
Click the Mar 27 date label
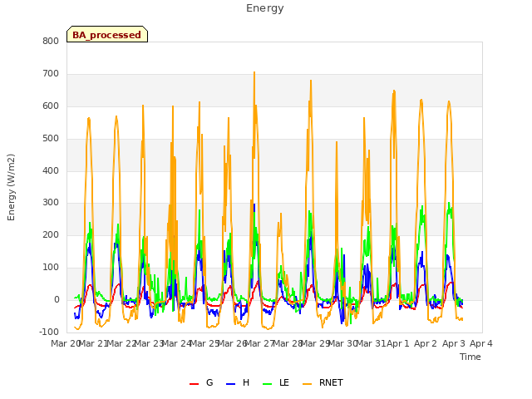(259, 343)
